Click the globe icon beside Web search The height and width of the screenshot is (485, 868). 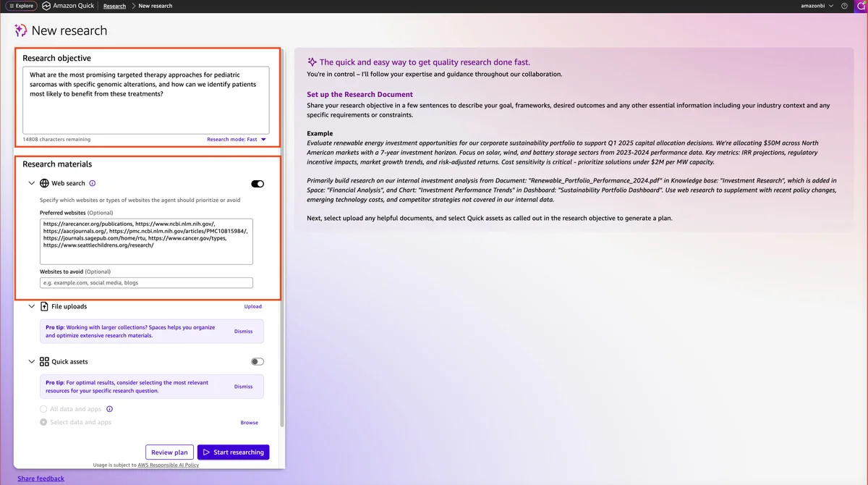tap(44, 184)
